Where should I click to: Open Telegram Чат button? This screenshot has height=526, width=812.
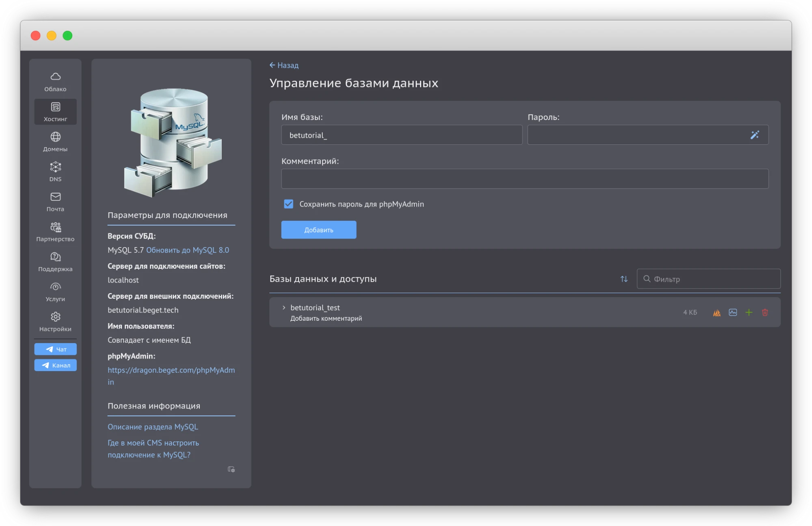click(x=55, y=349)
